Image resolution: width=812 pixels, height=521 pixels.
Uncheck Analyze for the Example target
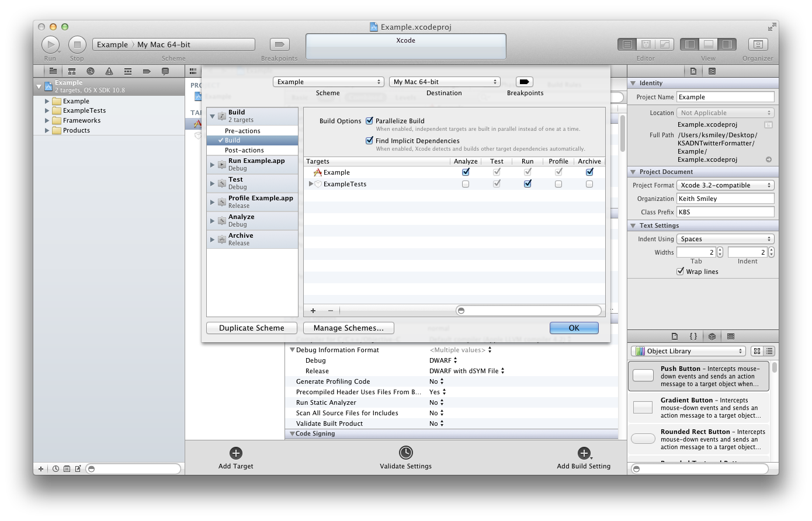coord(466,172)
